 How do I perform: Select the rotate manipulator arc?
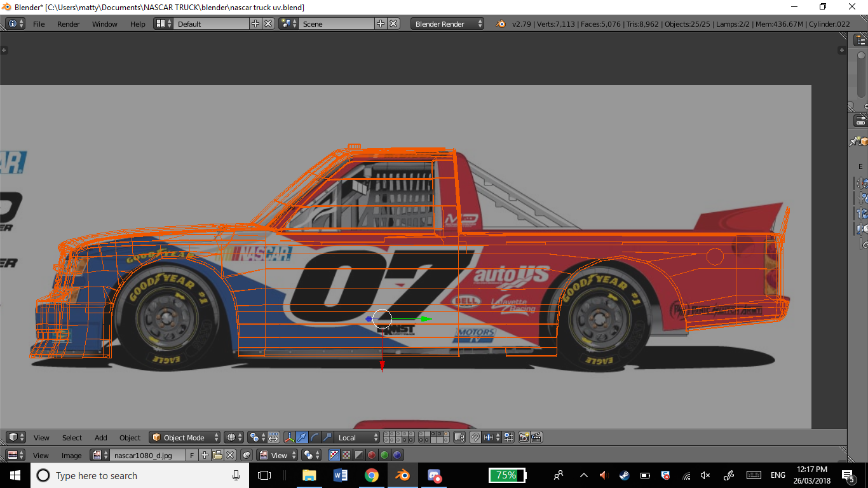click(315, 437)
